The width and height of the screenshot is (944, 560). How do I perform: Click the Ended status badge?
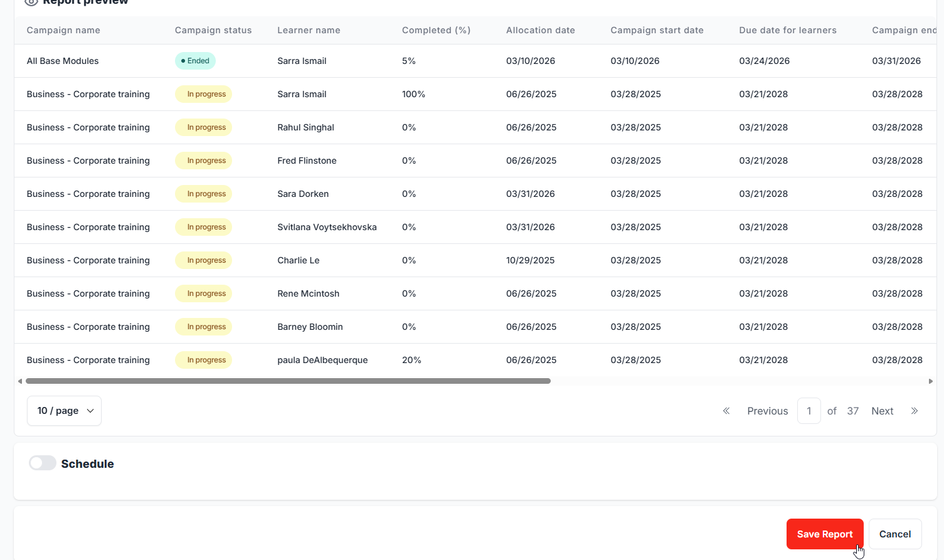click(195, 61)
